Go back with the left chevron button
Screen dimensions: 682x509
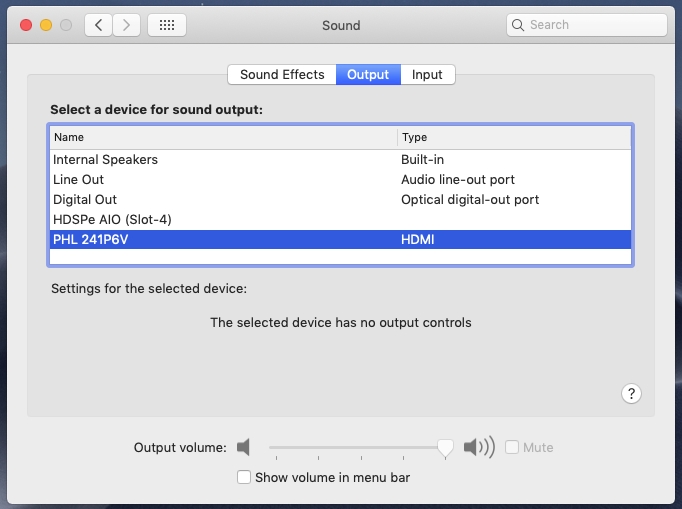(98, 25)
